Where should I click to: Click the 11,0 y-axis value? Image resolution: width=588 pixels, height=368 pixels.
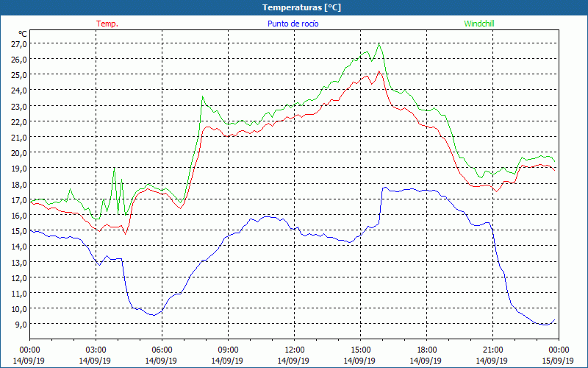(x=21, y=294)
